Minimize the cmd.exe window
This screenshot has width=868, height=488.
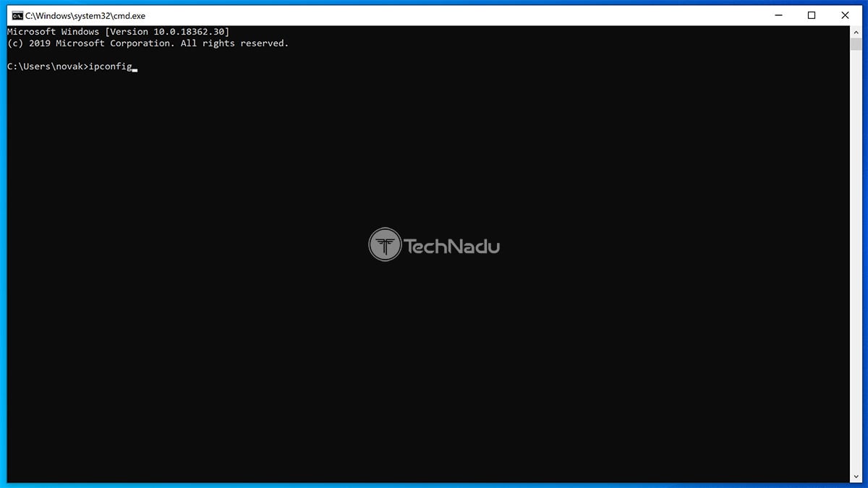[778, 15]
